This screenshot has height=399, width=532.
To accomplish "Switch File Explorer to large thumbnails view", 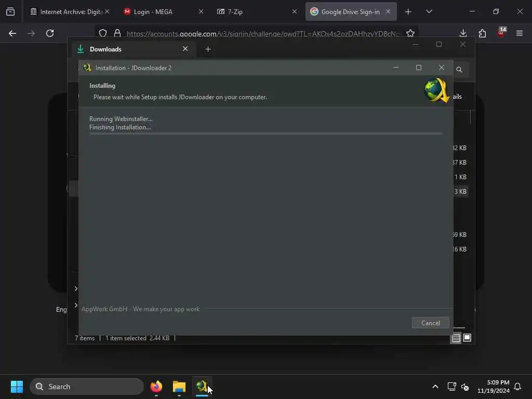I will 467,338.
